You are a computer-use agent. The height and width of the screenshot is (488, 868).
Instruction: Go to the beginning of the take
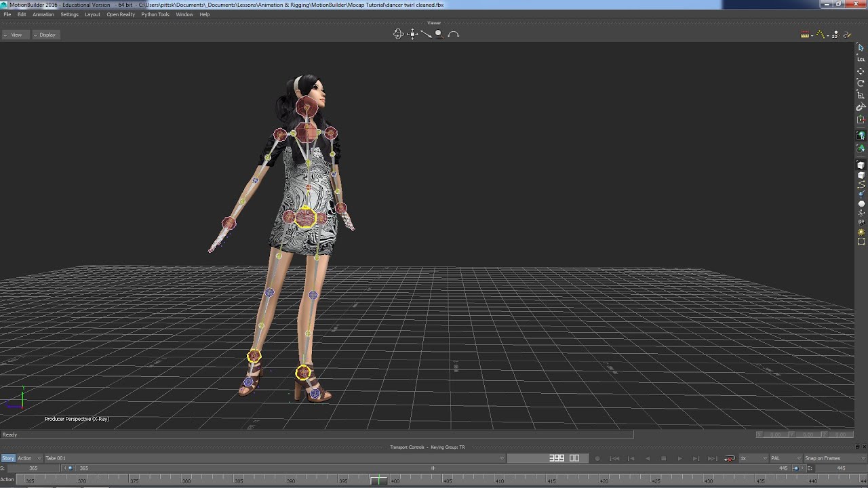pos(614,458)
